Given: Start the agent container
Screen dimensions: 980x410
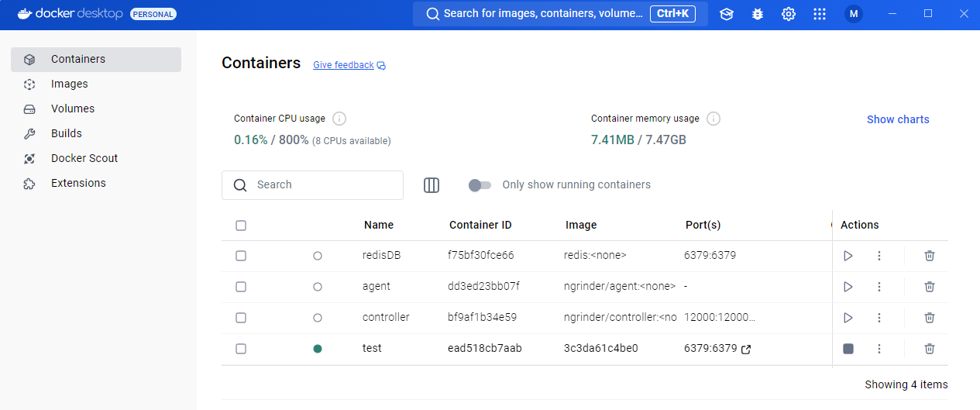Looking at the screenshot, I should [x=848, y=287].
